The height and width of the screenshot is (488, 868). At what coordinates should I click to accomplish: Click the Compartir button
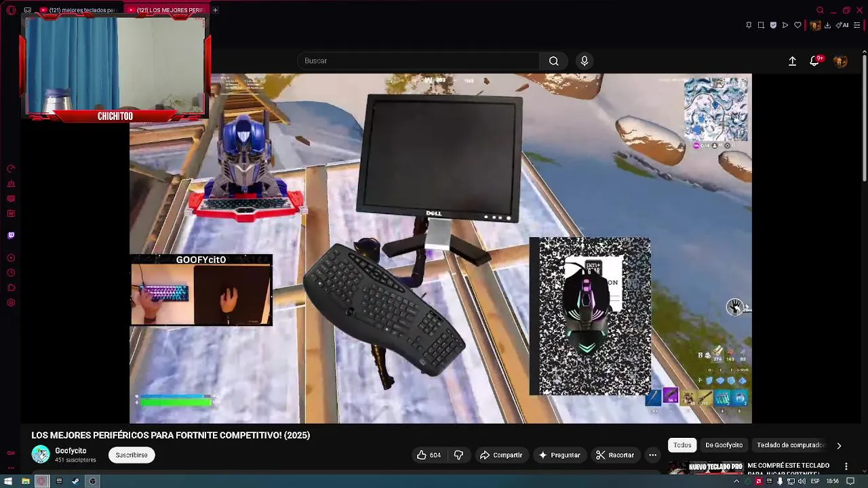(501, 455)
